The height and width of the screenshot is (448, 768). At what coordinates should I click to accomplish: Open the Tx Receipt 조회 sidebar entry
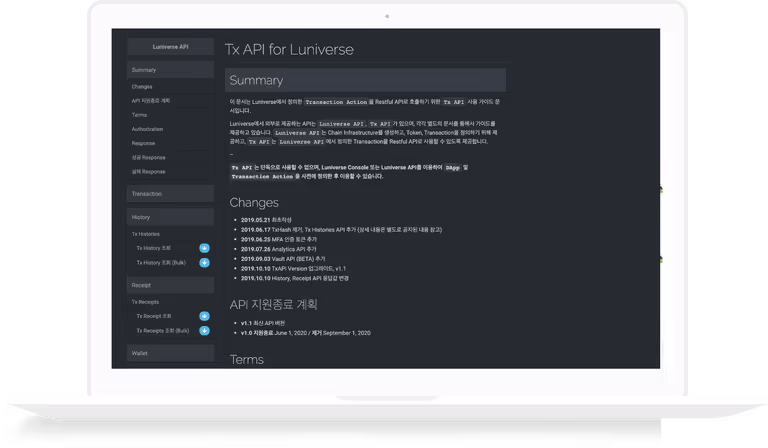coord(154,316)
